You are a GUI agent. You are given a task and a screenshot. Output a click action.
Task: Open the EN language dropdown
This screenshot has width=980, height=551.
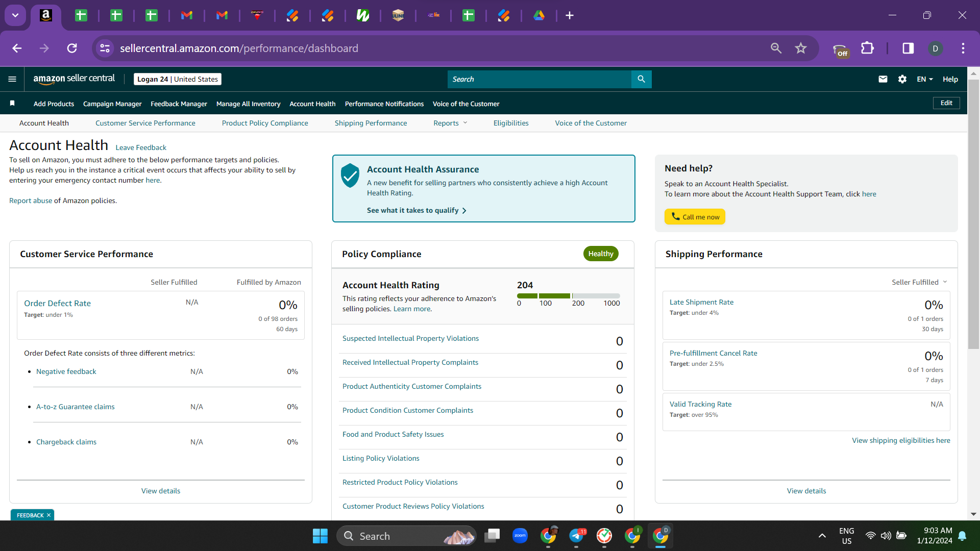click(x=924, y=79)
